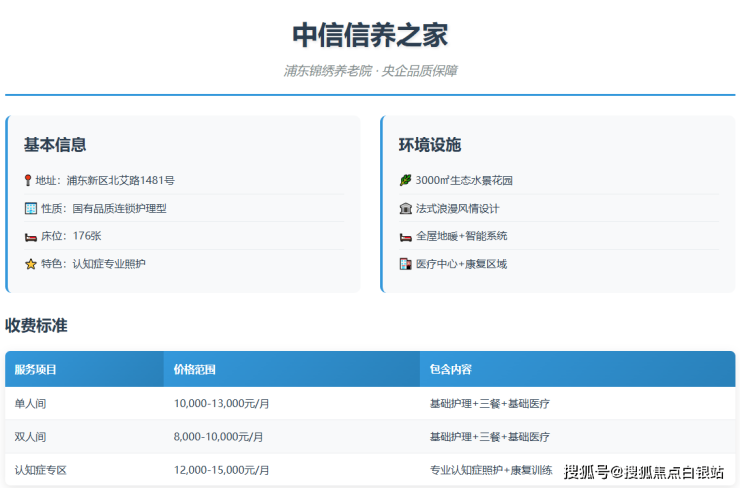Click the 搜狐号 watermark text

(x=586, y=472)
